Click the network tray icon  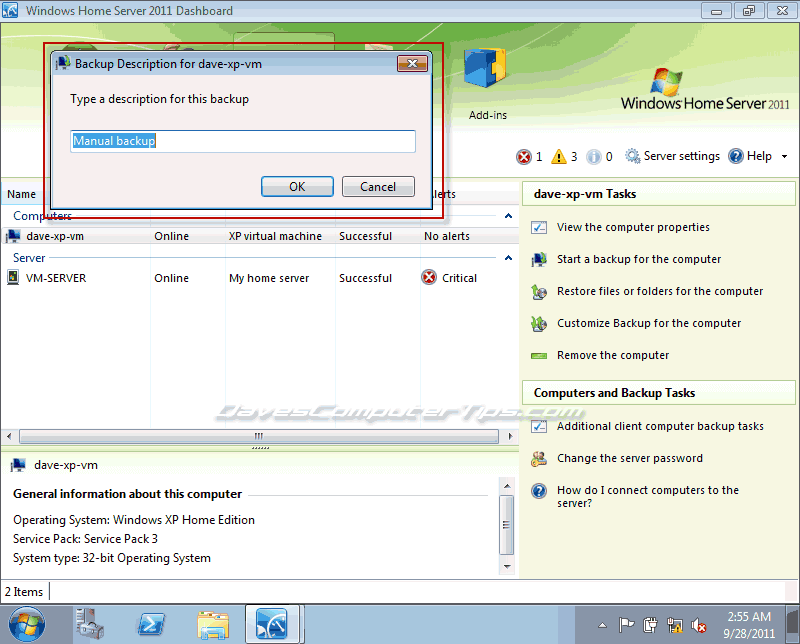point(674,625)
